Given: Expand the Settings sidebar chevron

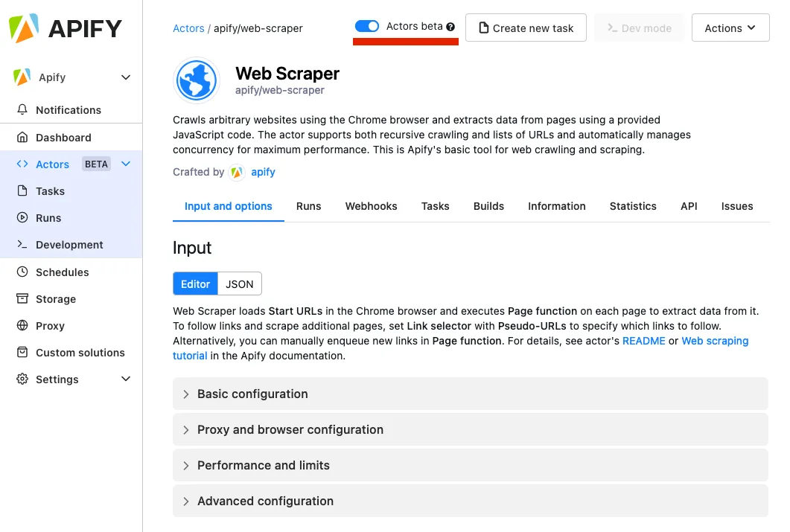Looking at the screenshot, I should (126, 379).
